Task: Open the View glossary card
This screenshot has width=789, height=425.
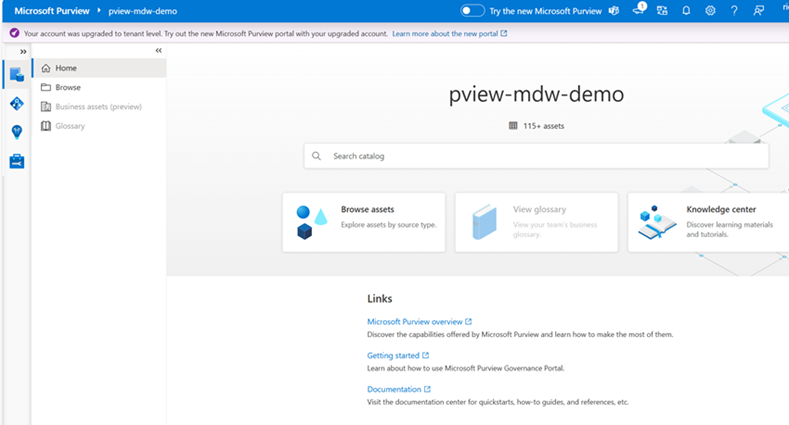Action: click(x=536, y=222)
